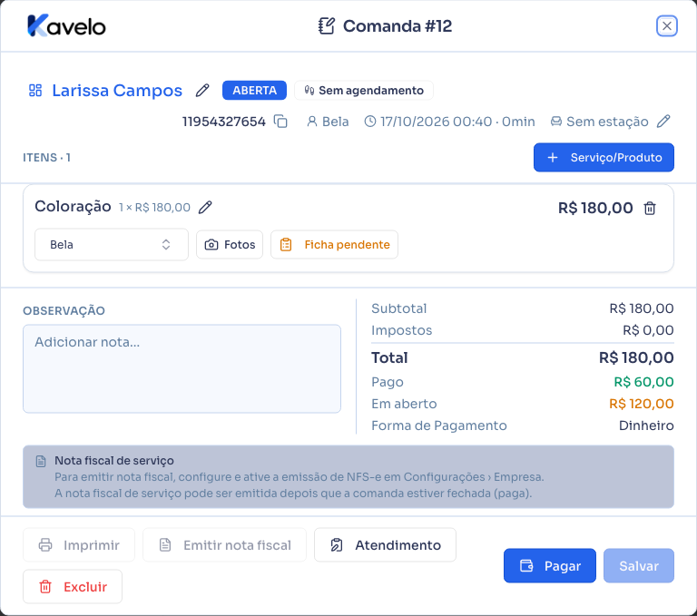Image resolution: width=697 pixels, height=616 pixels.
Task: Open client Larissa Campos profile link
Action: 117,90
